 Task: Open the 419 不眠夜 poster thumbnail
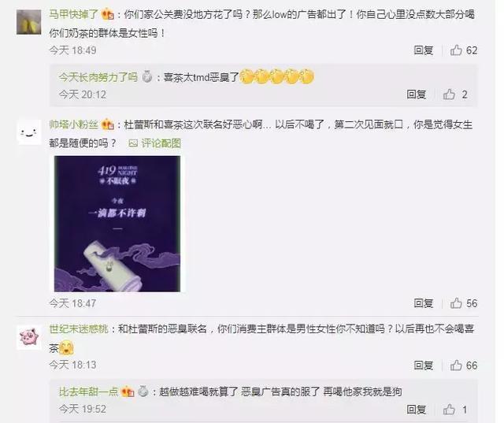coord(117,224)
